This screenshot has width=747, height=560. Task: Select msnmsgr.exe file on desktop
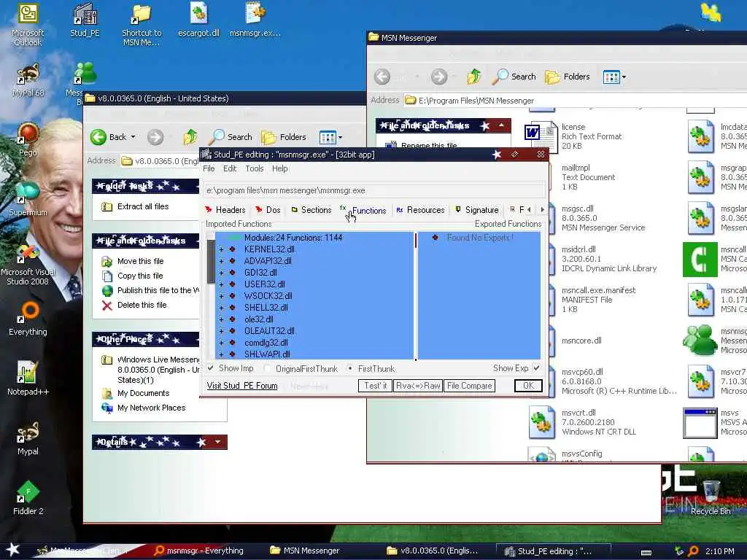[x=255, y=20]
